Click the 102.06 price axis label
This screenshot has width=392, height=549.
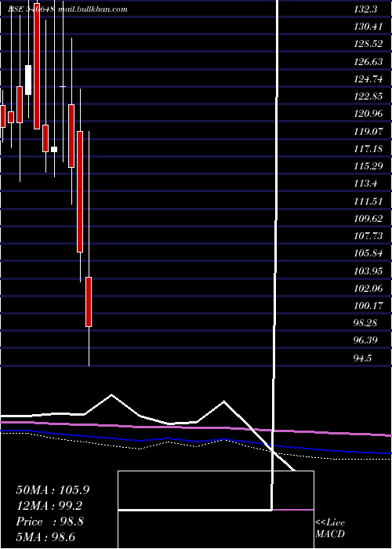coord(368,288)
